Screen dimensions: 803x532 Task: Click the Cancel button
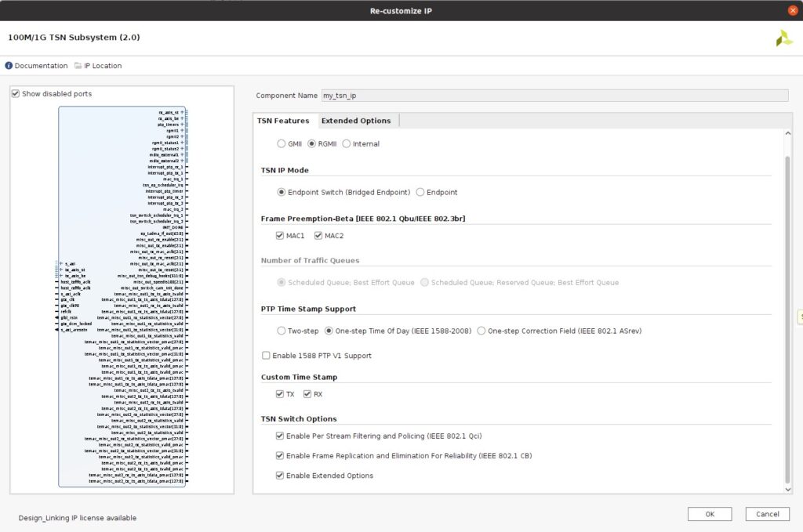tap(767, 514)
